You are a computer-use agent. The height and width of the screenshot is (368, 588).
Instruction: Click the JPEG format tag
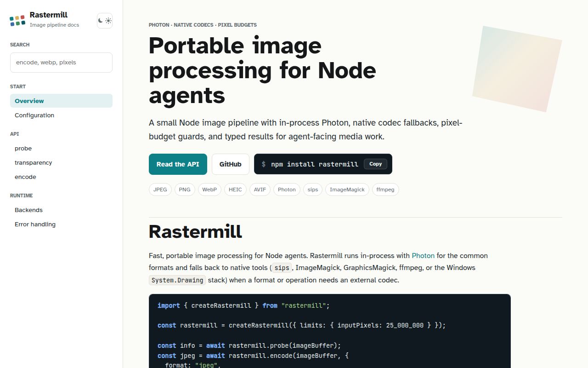160,190
